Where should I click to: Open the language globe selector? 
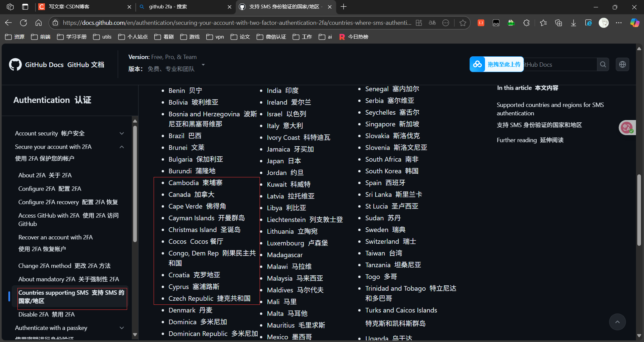tap(623, 64)
